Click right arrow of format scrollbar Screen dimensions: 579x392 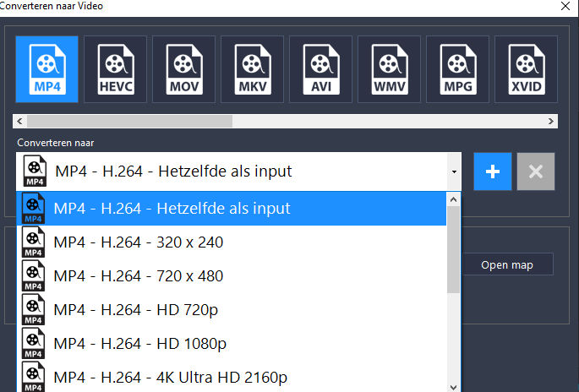click(x=550, y=121)
